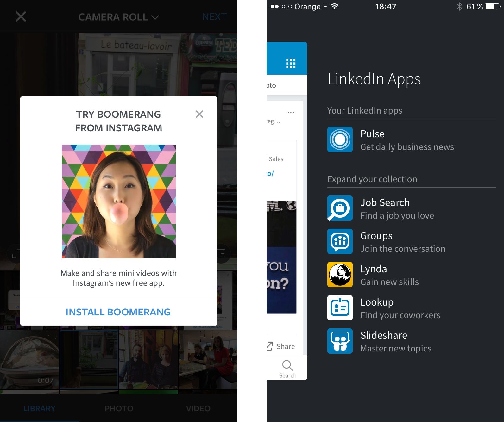
Task: Open the LinkedIn Search tab
Action: point(287,369)
